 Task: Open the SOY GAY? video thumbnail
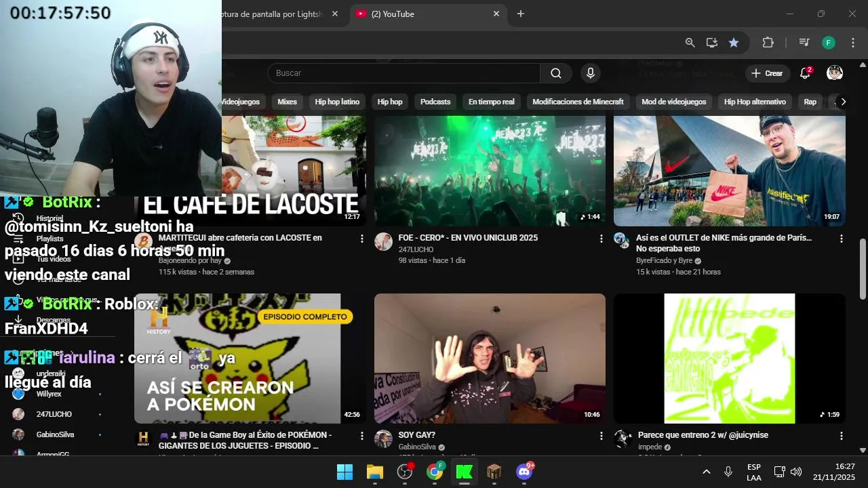[x=490, y=359]
